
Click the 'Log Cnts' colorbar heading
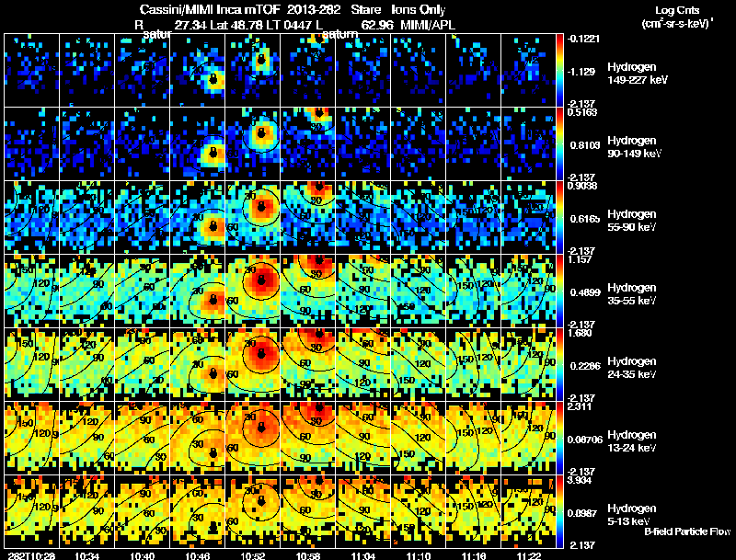[677, 10]
